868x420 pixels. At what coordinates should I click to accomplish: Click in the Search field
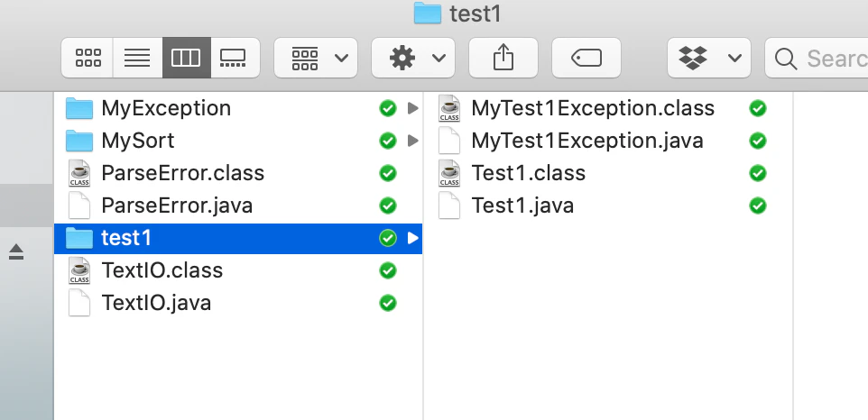tap(821, 59)
